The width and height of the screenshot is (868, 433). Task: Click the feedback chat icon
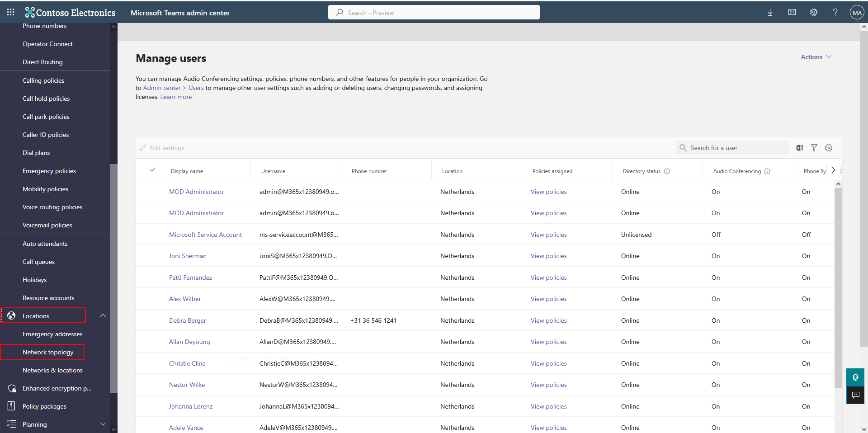[855, 395]
